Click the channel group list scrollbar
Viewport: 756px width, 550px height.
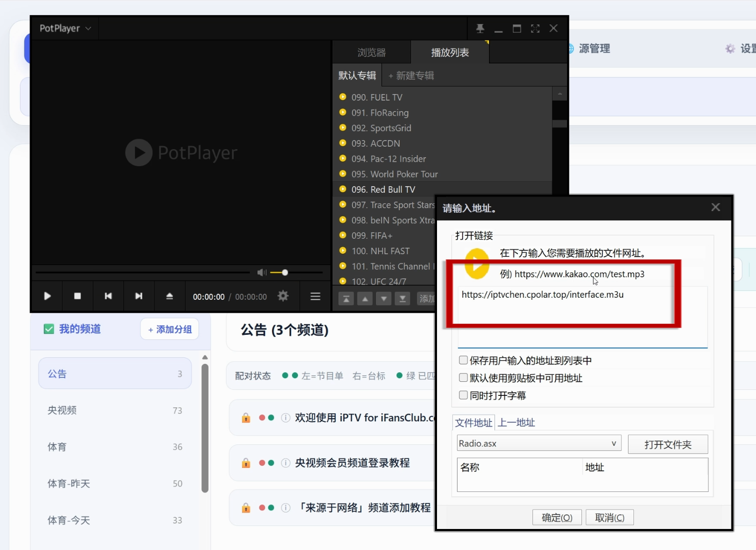point(205,428)
